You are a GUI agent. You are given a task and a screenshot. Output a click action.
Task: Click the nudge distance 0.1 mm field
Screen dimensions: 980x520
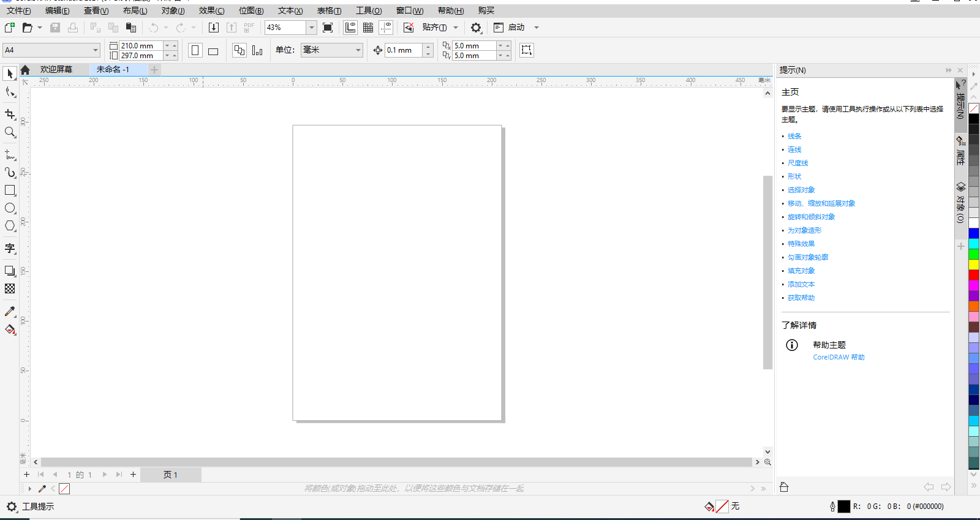(404, 50)
